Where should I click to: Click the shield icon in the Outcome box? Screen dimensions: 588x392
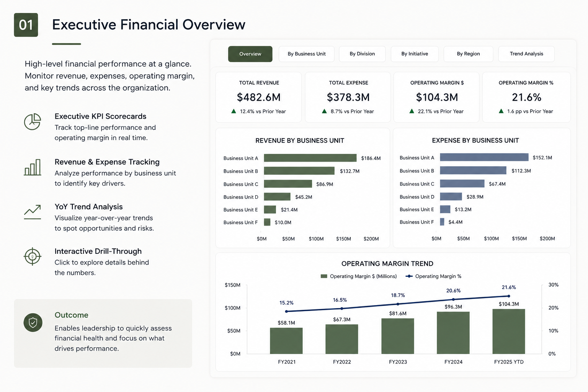pyautogui.click(x=33, y=323)
